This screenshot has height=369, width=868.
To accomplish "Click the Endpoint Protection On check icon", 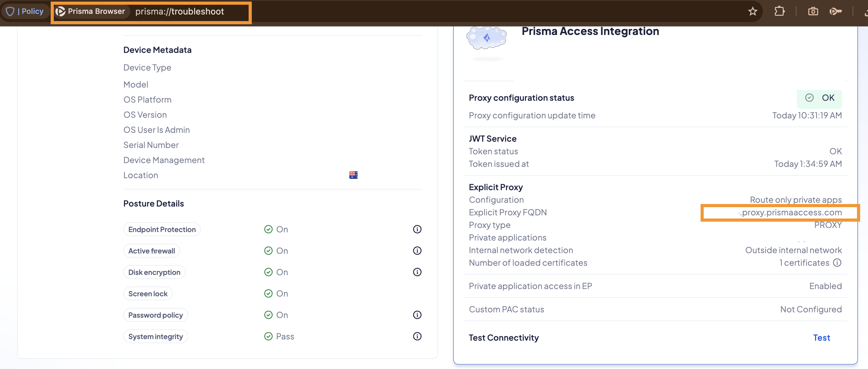I will [x=268, y=229].
